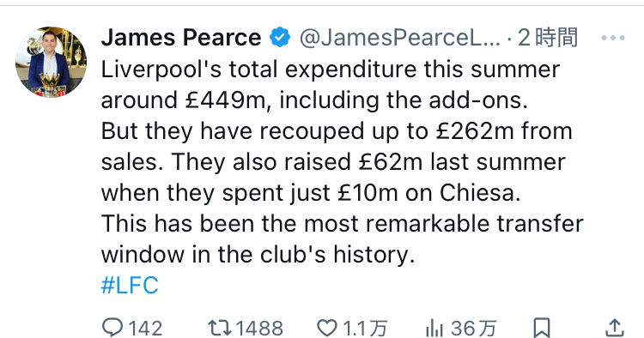
Task: Tap the retweet arrows icon
Action: click(220, 329)
